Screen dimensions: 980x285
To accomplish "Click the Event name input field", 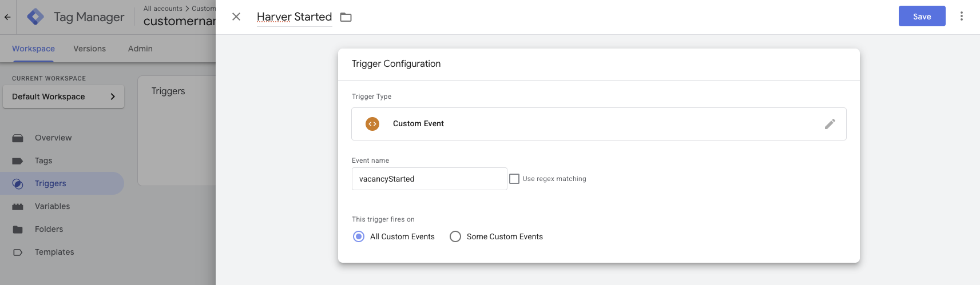I will point(429,179).
